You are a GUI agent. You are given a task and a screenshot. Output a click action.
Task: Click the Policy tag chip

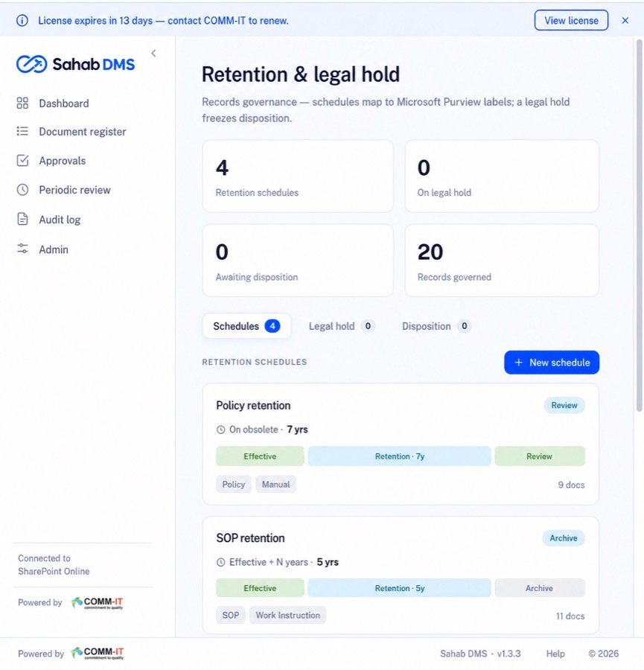(x=233, y=484)
